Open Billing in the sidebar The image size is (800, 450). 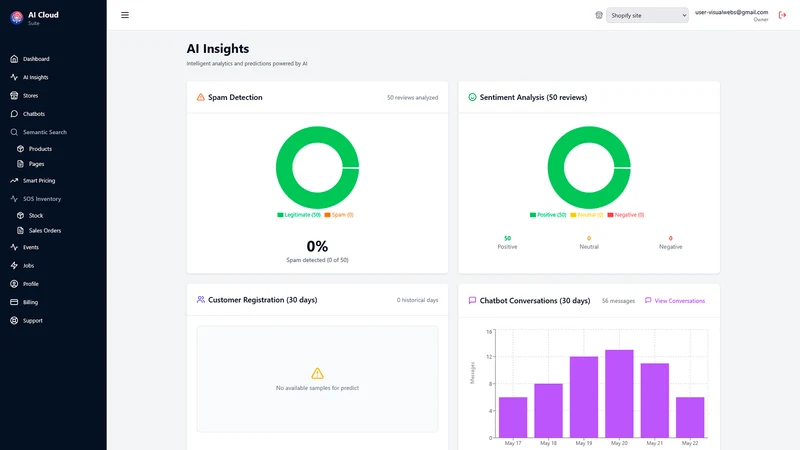point(30,302)
